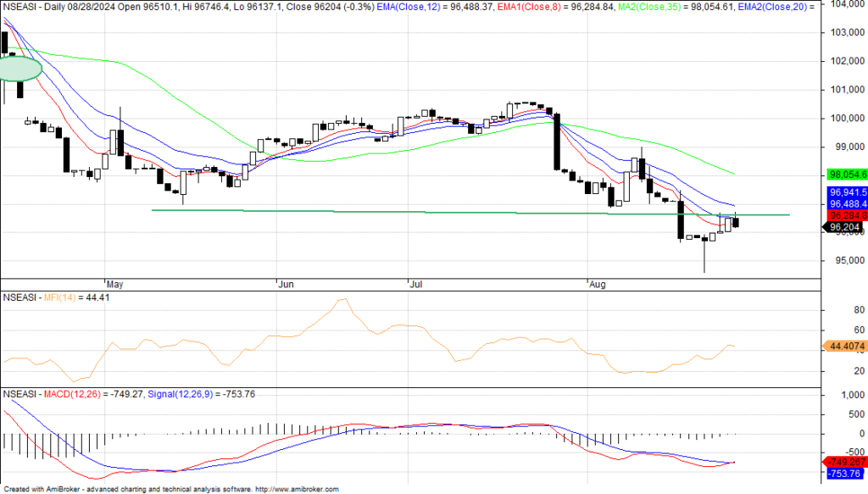Select the horizontal green support line
Viewport: 868px width, 494px height.
click(424, 212)
